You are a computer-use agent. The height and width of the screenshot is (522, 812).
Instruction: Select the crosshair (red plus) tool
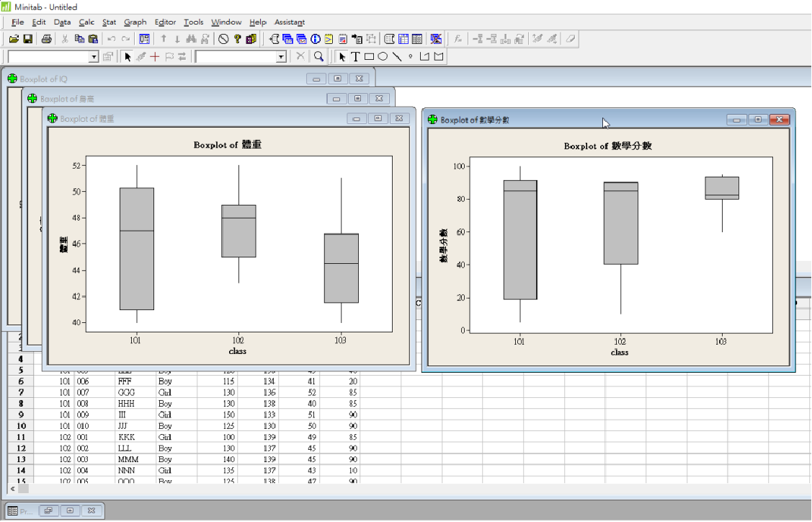[x=154, y=56]
